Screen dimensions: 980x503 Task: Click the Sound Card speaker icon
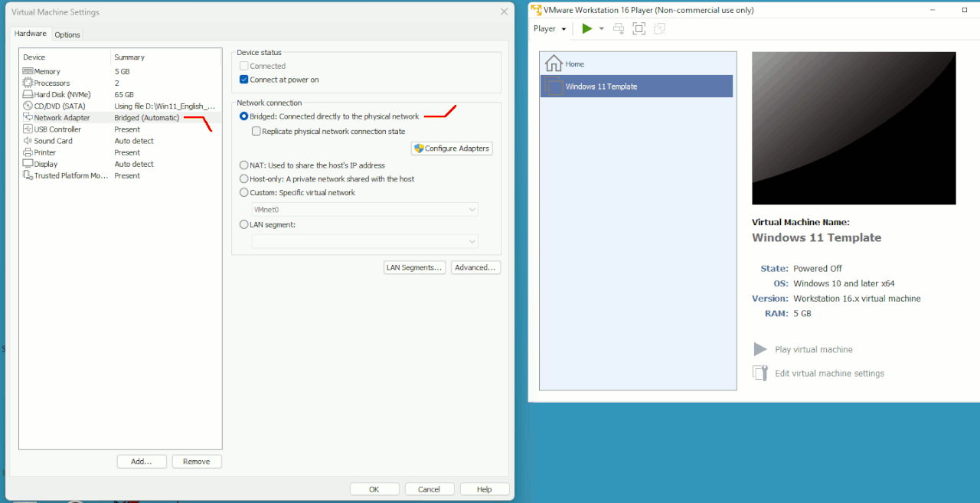tap(28, 141)
